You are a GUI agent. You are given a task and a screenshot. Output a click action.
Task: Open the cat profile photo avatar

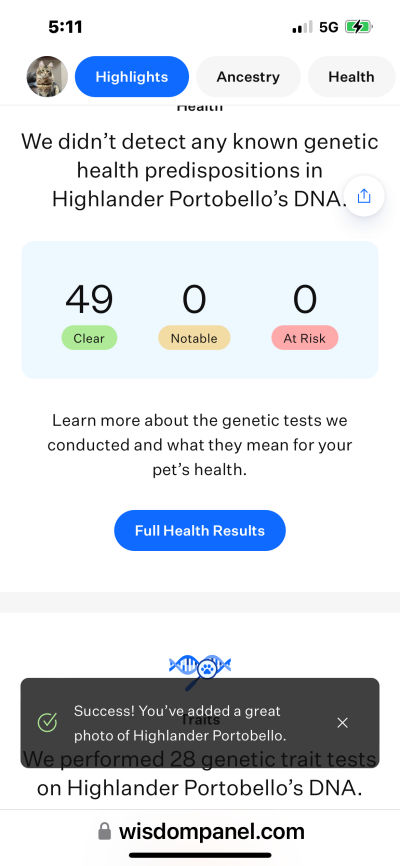click(48, 77)
